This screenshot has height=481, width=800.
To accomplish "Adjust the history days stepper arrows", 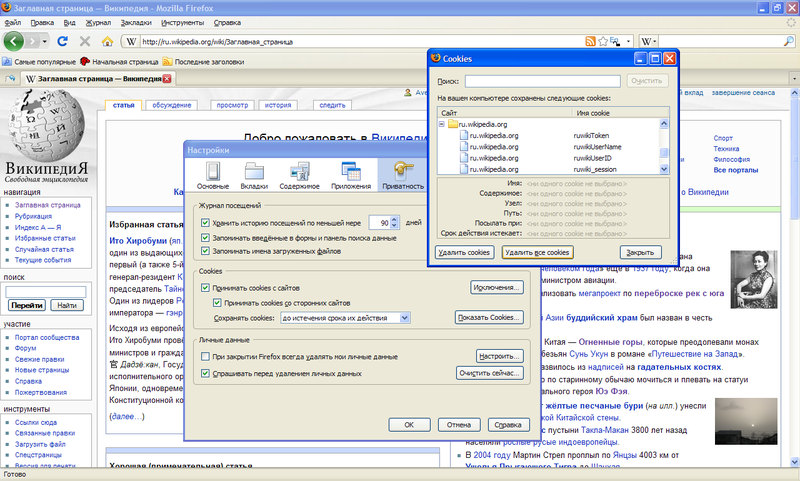I will click(x=394, y=223).
